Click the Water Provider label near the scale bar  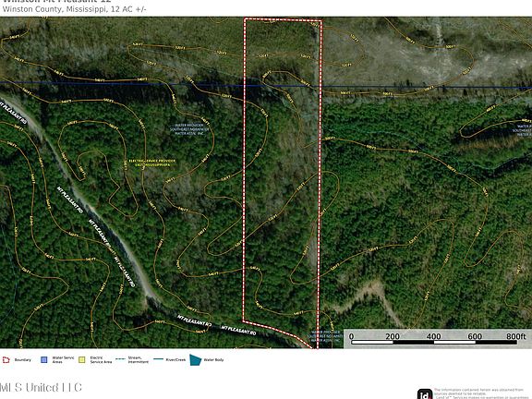[325, 336]
